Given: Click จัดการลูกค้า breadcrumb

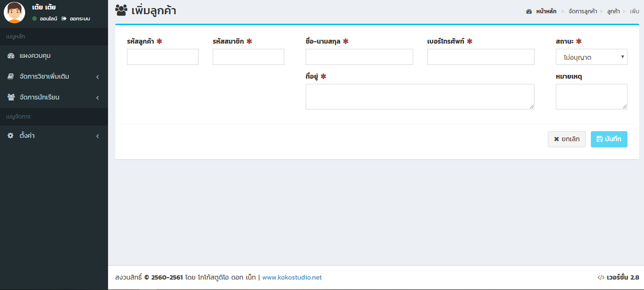Looking at the screenshot, I should pos(583,11).
